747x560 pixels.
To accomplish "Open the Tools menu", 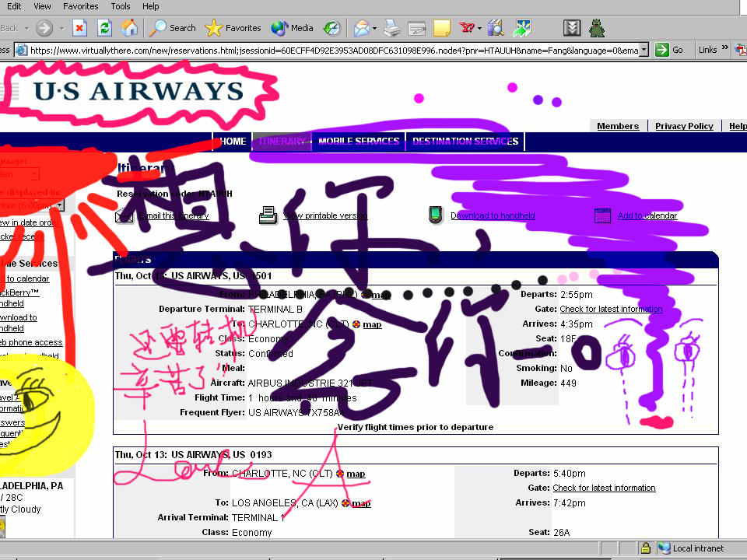I will click(121, 6).
